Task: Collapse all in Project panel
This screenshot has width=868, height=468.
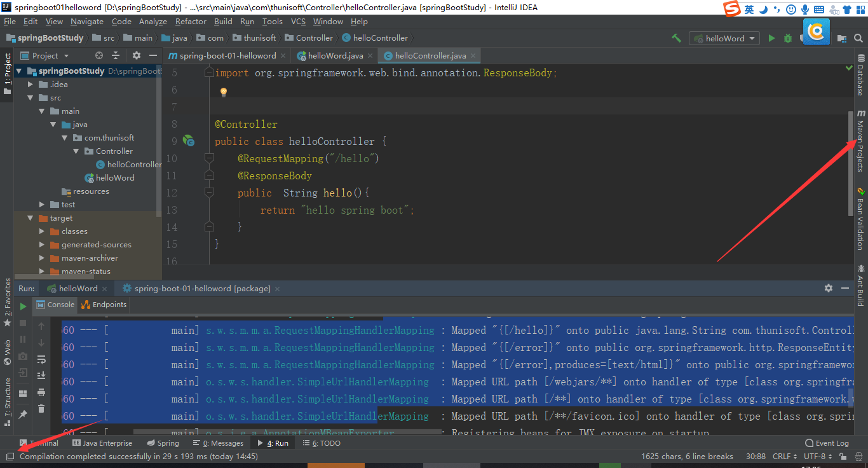Action: click(x=116, y=56)
